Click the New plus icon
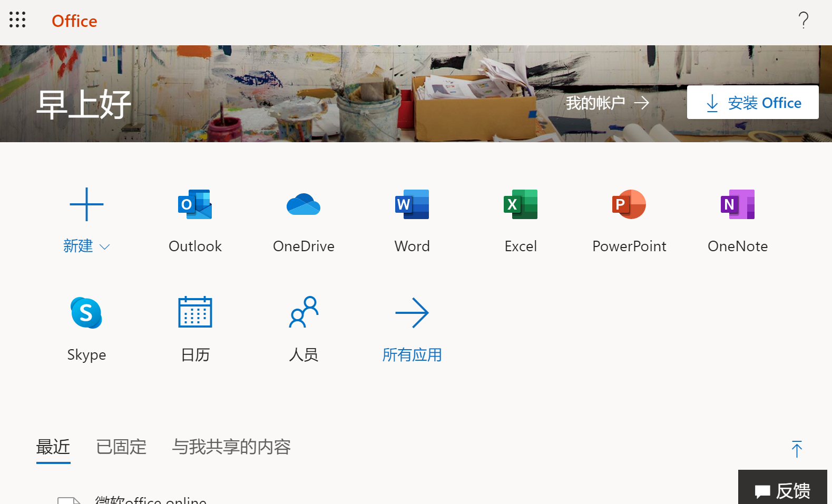Screen dimensions: 832x504 pyautogui.click(x=86, y=204)
